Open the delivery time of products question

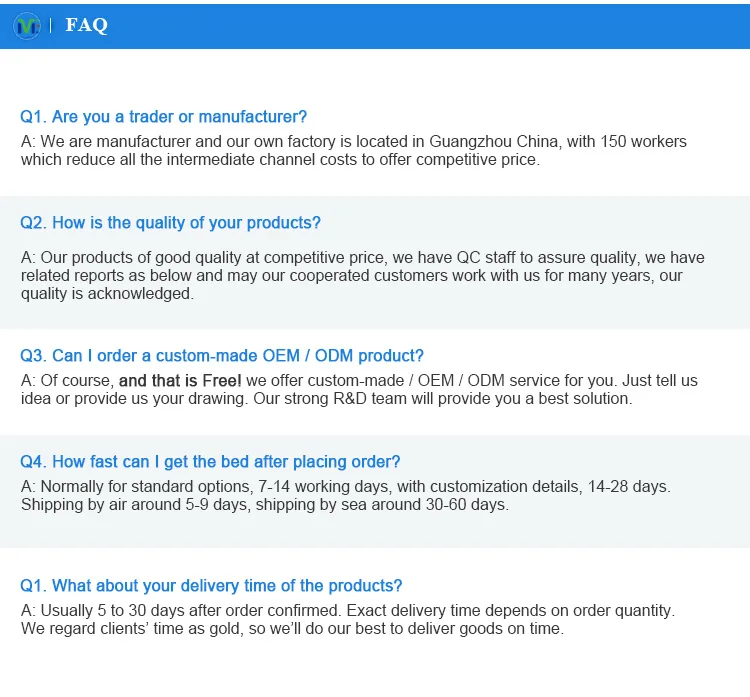[x=211, y=586]
